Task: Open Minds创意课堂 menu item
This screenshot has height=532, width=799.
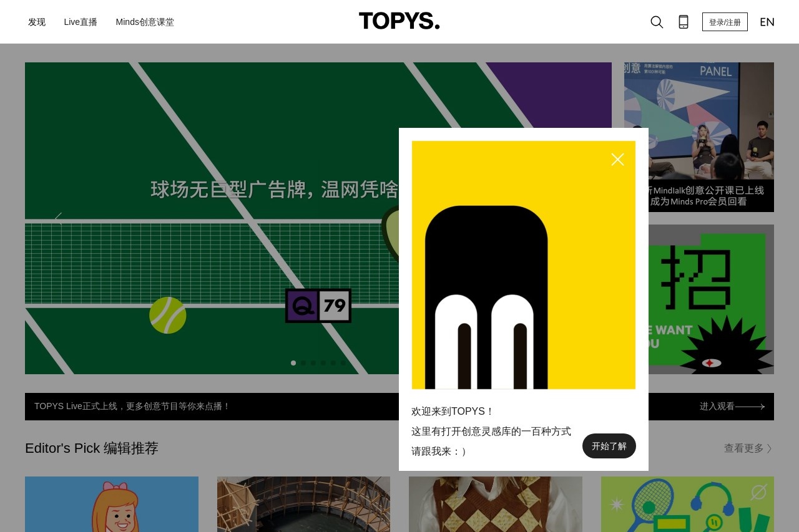Action: (145, 22)
